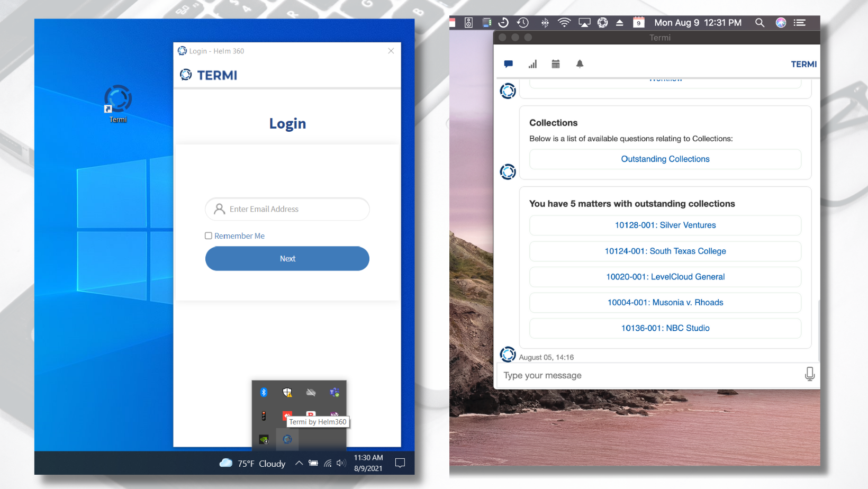This screenshot has width=868, height=489.
Task: Click the macOS menu bar clock Mon Aug 9
Action: pos(698,23)
